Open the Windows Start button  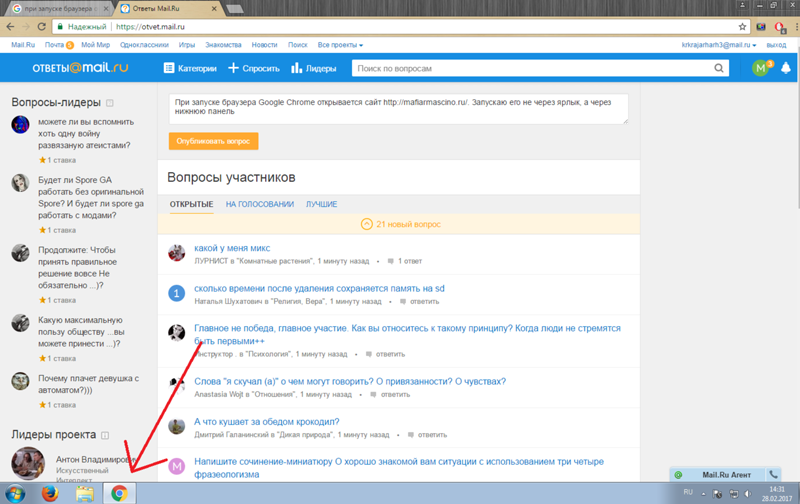15,494
